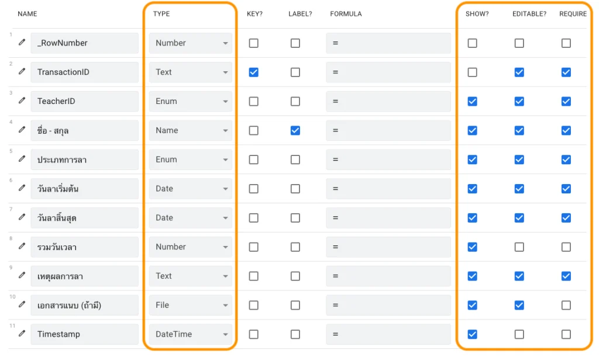This screenshot has width=599, height=364.
Task: Click the FORMULA column header
Action: pyautogui.click(x=346, y=14)
